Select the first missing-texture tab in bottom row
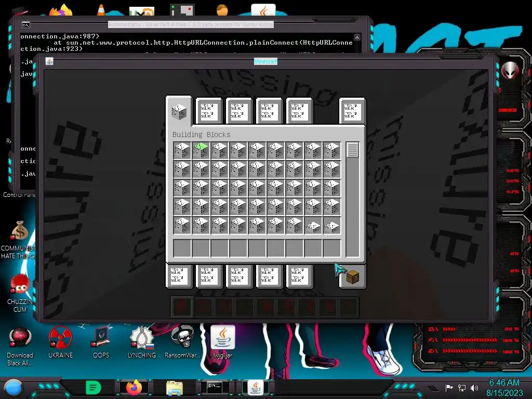Viewport: 532px width, 399px height. [179, 275]
